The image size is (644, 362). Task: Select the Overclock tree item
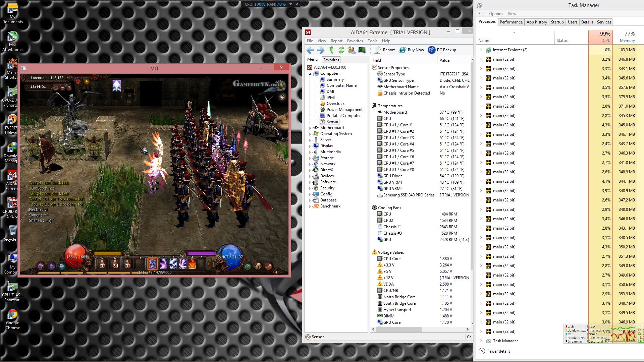[x=335, y=104]
